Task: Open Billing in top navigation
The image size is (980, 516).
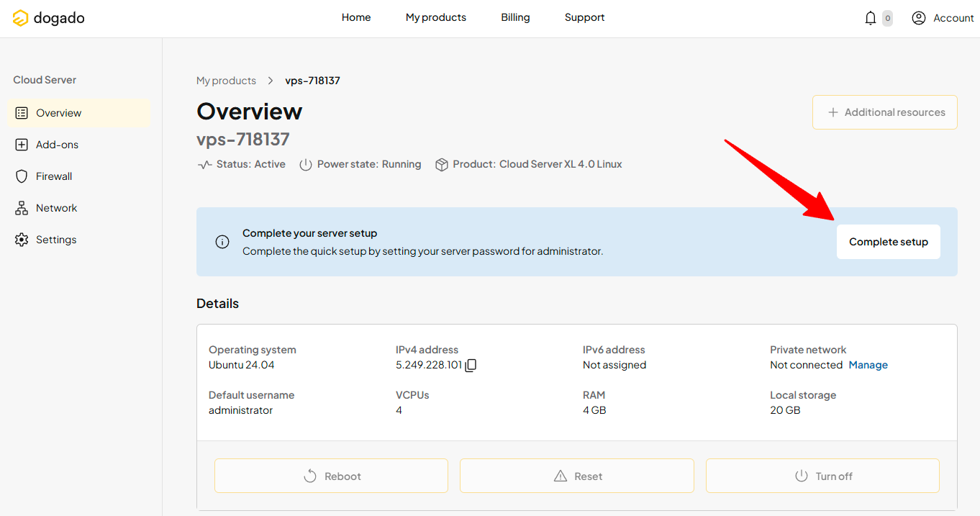Action: click(515, 17)
